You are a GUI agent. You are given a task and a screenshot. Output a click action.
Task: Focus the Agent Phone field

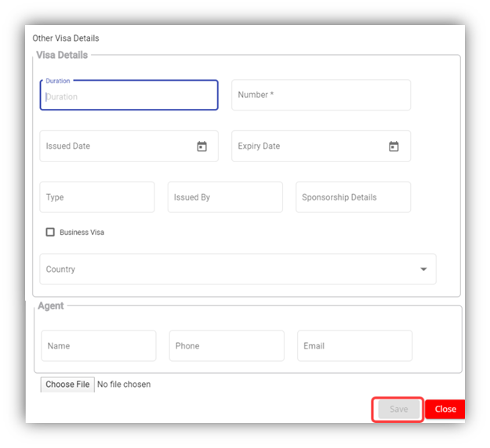tap(227, 345)
